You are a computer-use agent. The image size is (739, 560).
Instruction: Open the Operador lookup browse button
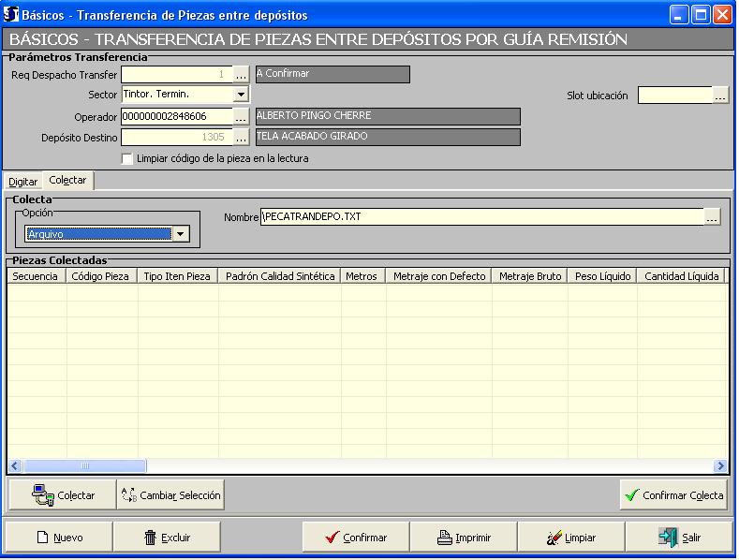(241, 116)
